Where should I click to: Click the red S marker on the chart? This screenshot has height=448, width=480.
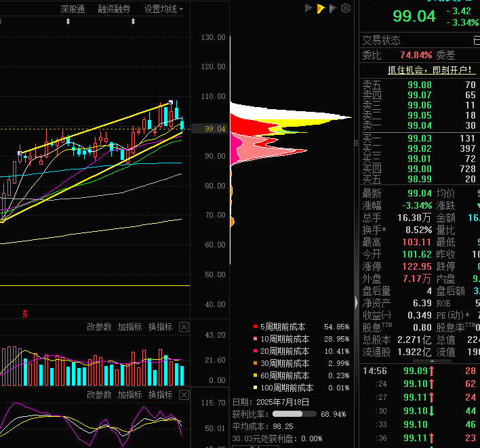(25, 313)
